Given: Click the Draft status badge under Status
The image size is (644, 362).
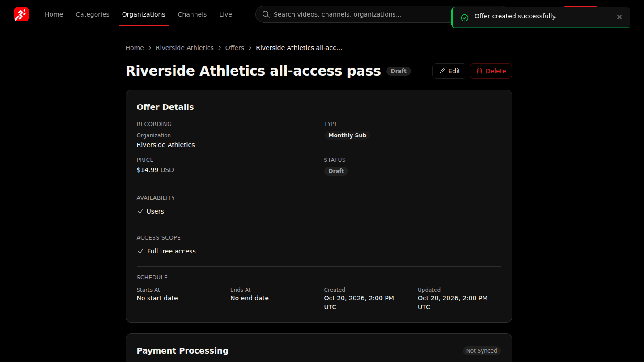Looking at the screenshot, I should (x=336, y=171).
